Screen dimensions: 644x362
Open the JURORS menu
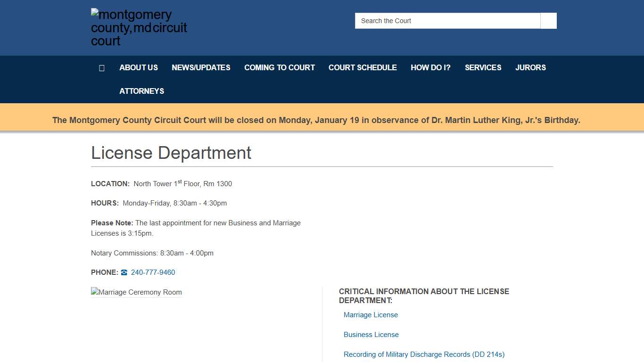click(530, 68)
